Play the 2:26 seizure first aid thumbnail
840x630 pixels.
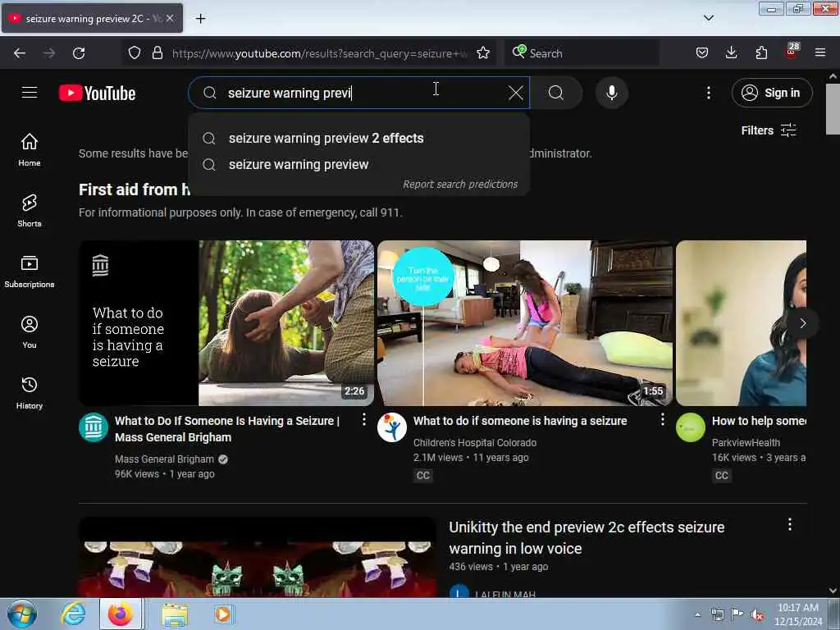pos(226,323)
